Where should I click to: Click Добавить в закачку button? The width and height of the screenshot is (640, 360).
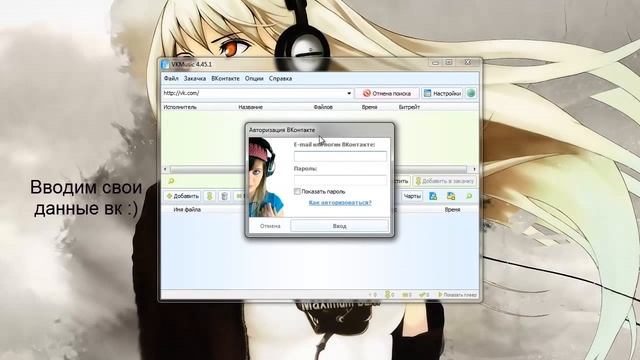444,181
